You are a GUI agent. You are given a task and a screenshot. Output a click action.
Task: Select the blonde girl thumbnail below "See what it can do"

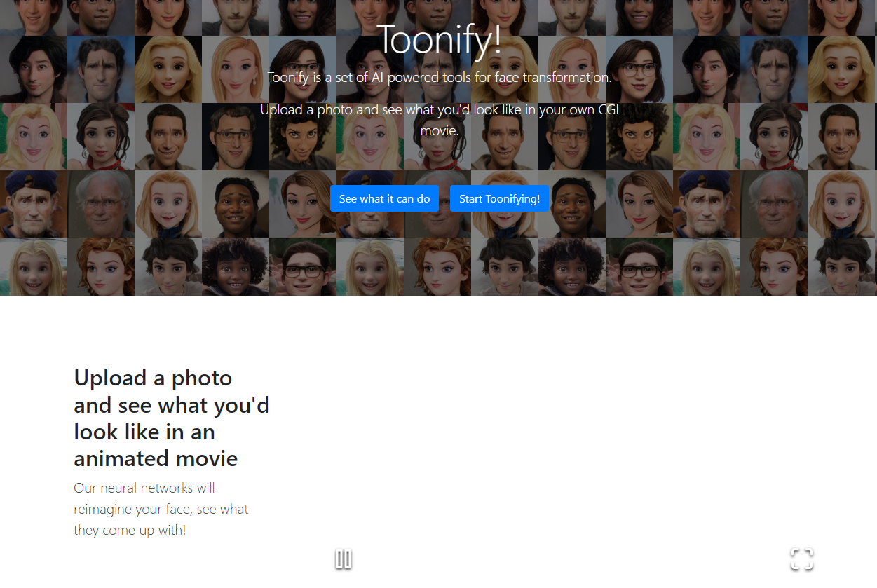click(x=370, y=266)
